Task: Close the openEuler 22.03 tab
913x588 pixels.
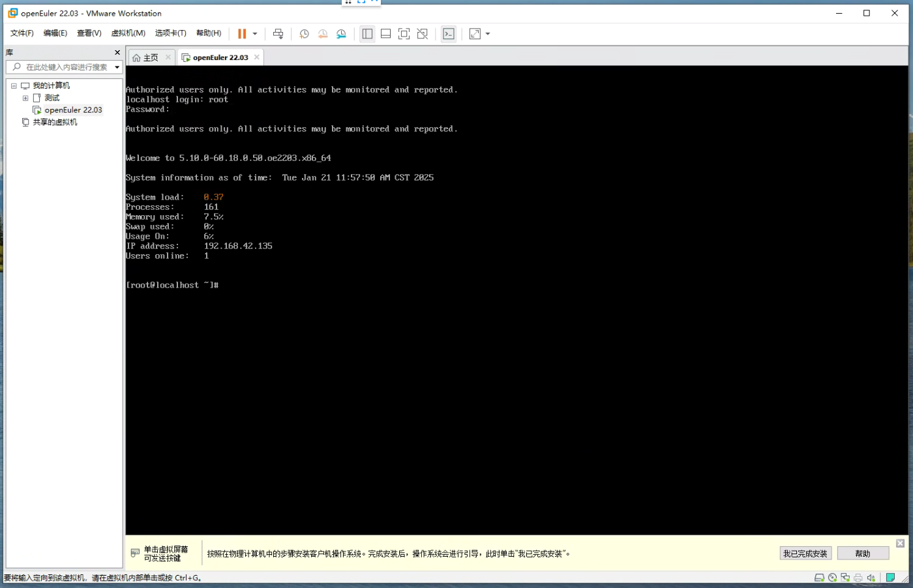Action: tap(257, 57)
